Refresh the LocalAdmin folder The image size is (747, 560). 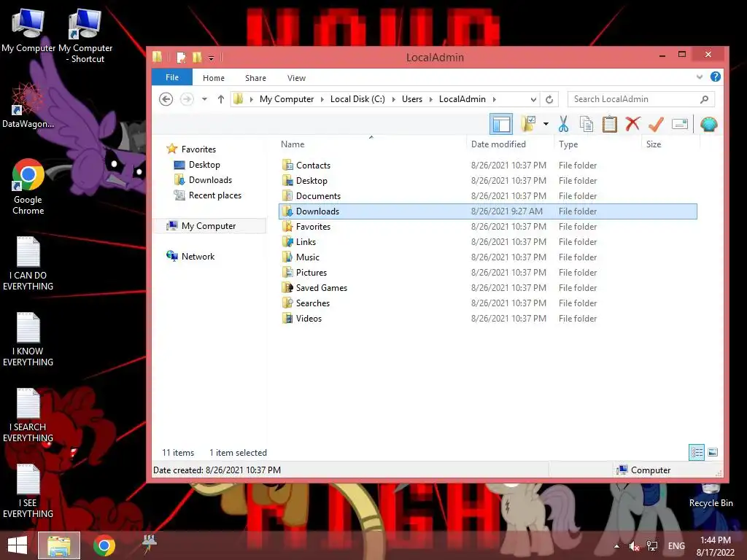coord(549,99)
